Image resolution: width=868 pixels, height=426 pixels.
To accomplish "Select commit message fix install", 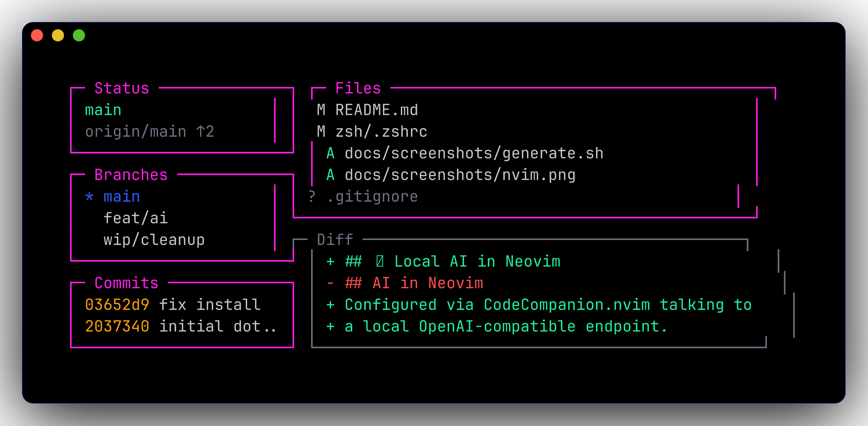I will pos(210,304).
